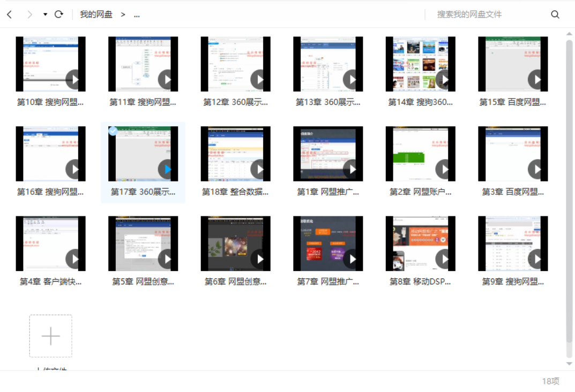Play the 第12章 360展示 video

(x=259, y=79)
